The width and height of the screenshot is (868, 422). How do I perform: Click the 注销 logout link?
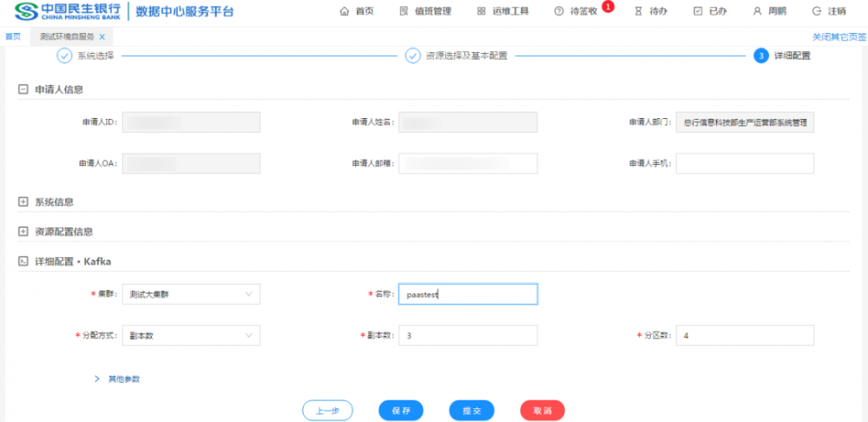point(837,11)
